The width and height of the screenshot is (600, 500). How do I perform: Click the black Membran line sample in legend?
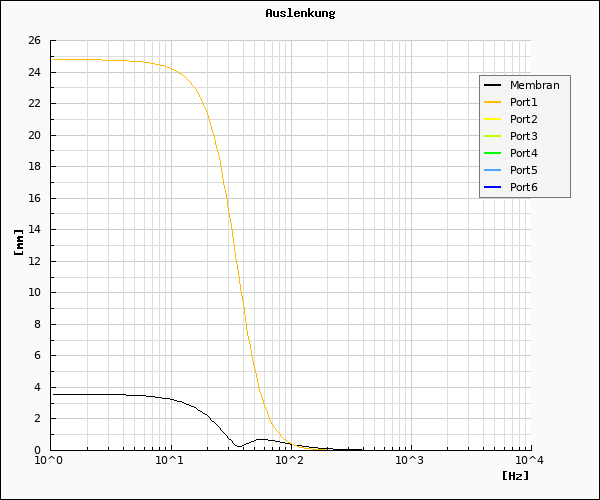point(494,85)
